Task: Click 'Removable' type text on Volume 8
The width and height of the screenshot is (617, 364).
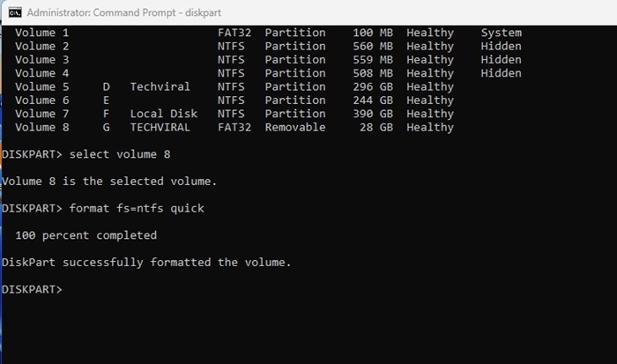Action: [295, 128]
